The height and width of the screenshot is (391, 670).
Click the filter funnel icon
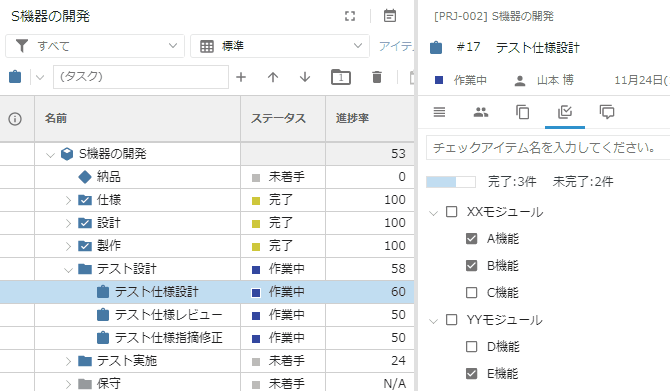click(x=22, y=46)
